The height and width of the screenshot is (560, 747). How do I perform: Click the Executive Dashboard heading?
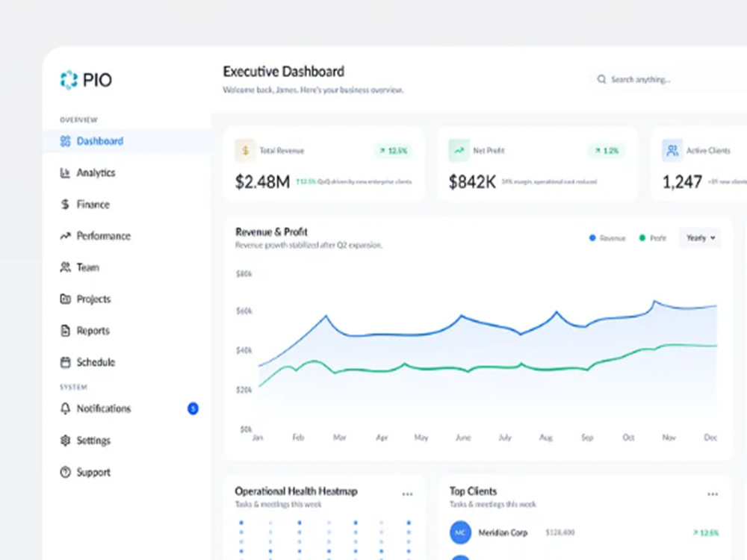tap(283, 72)
